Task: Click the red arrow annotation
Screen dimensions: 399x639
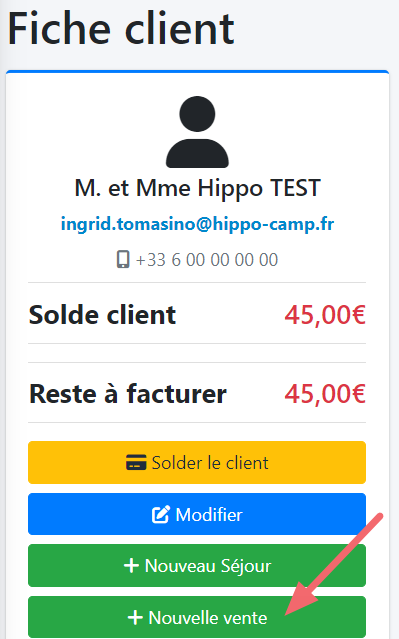Action: [334, 564]
